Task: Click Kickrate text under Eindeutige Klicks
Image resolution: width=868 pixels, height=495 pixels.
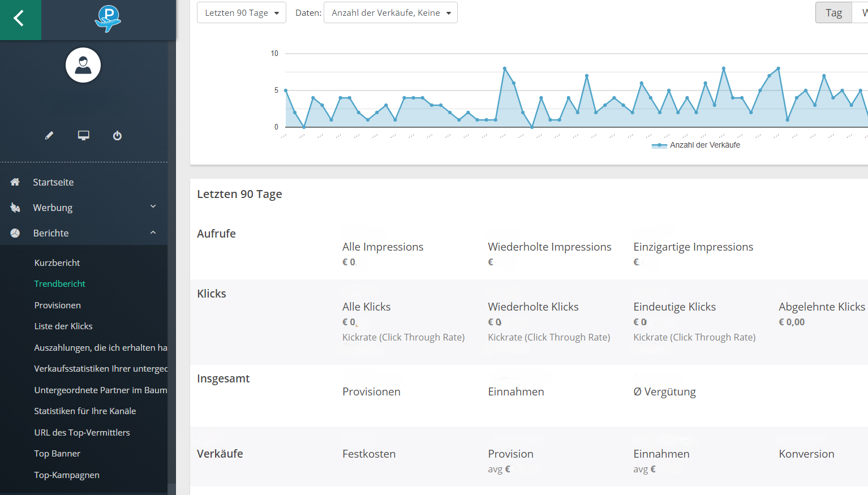Action: pos(694,337)
